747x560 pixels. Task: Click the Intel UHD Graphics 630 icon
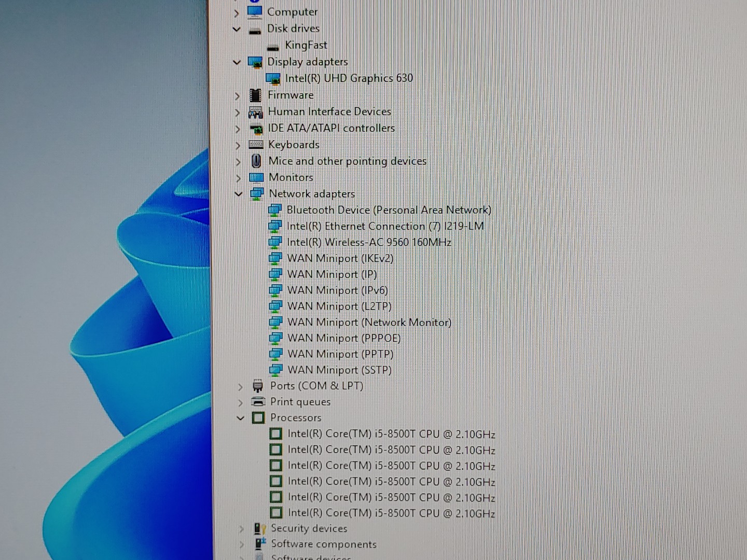click(x=273, y=78)
